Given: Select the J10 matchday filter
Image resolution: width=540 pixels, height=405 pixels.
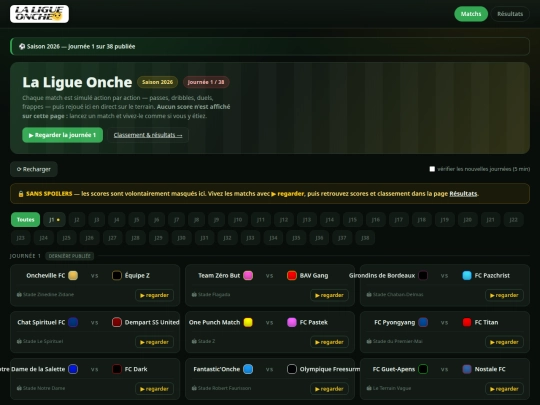Looking at the screenshot, I should 238,220.
